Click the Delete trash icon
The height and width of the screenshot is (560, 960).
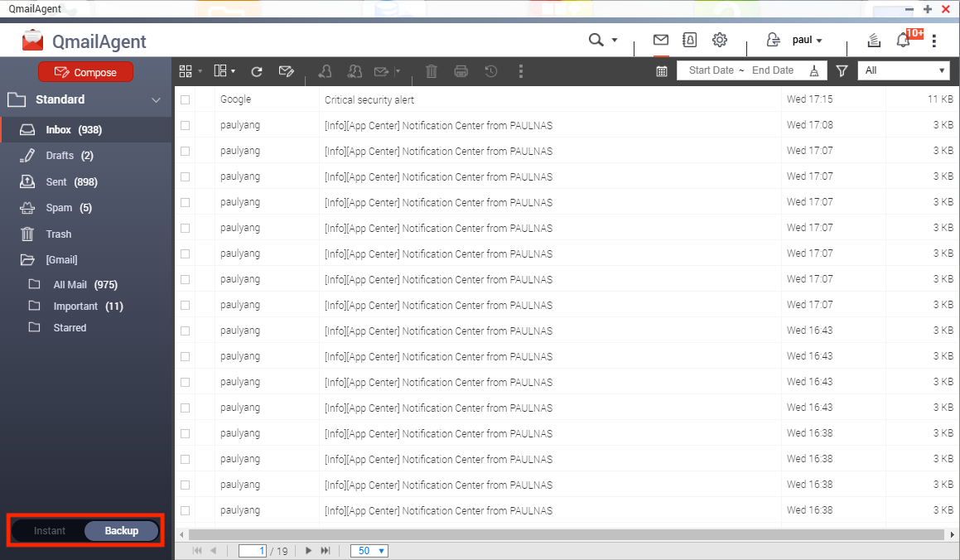(x=431, y=71)
